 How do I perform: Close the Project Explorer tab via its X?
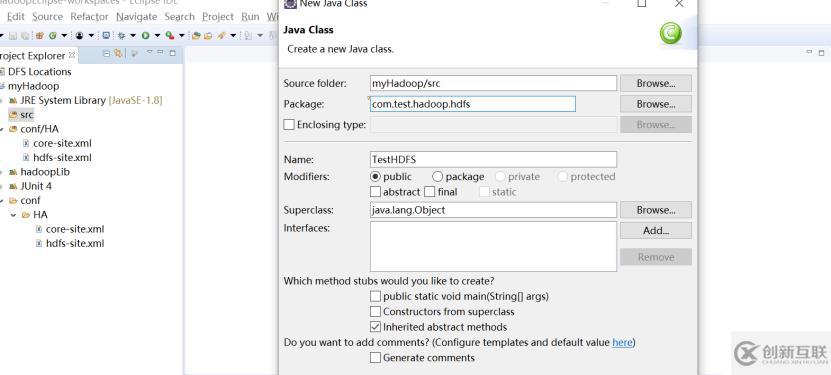72,55
